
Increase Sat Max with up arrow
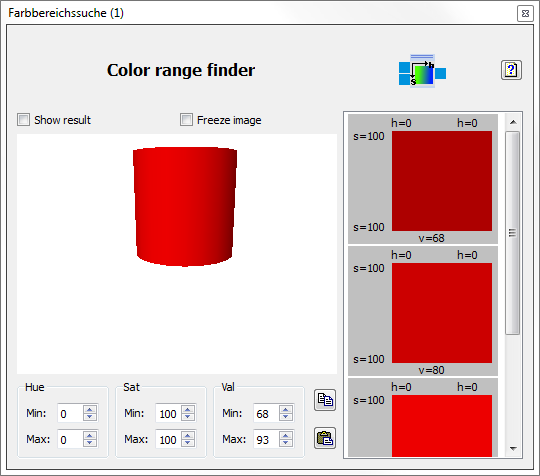(x=188, y=435)
